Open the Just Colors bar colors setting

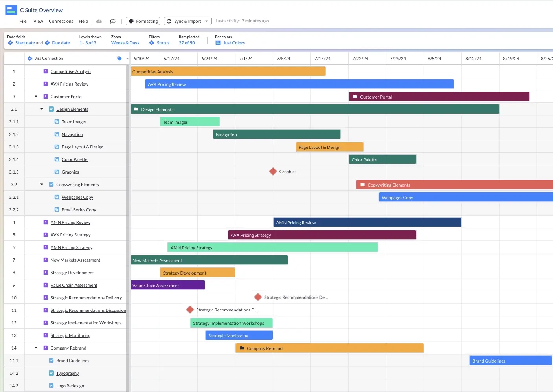click(233, 43)
